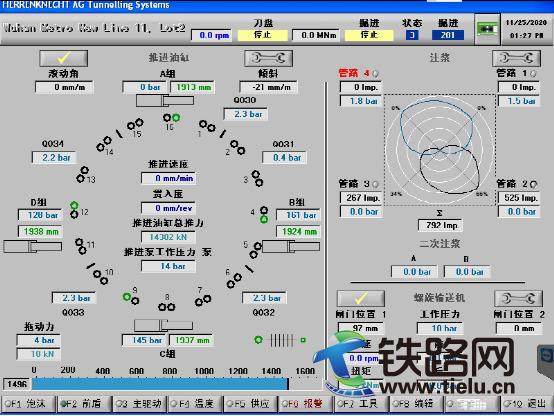Image resolution: width=554 pixels, height=416 pixels.
Task: Click cutterhead speed 0.0 rpm field
Action: [x=211, y=35]
